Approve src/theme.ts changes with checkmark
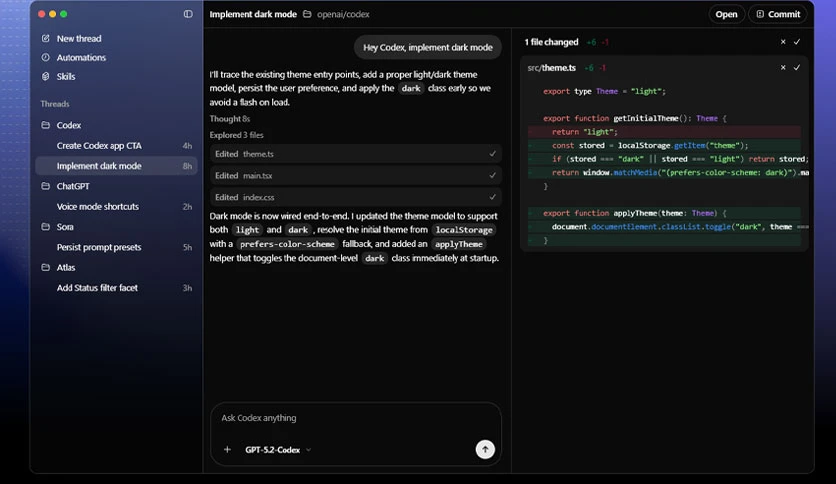The image size is (836, 484). coord(797,68)
